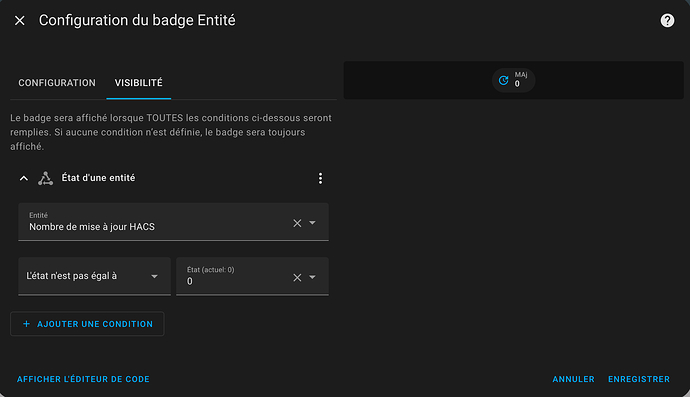Open the condition three-dot menu
Image resolution: width=690 pixels, height=397 pixels.
320,178
